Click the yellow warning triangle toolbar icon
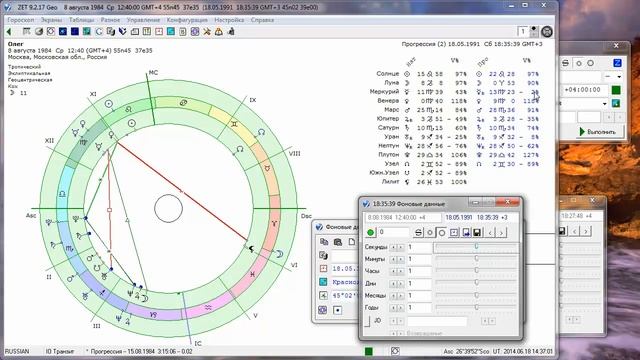Image resolution: width=640 pixels, height=360 pixels. coord(219,31)
